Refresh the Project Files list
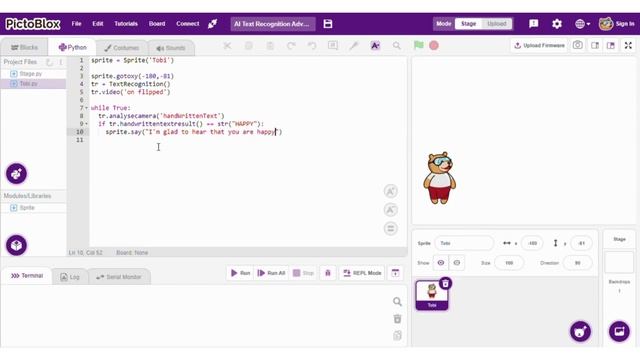The image size is (640, 360). 49,62
